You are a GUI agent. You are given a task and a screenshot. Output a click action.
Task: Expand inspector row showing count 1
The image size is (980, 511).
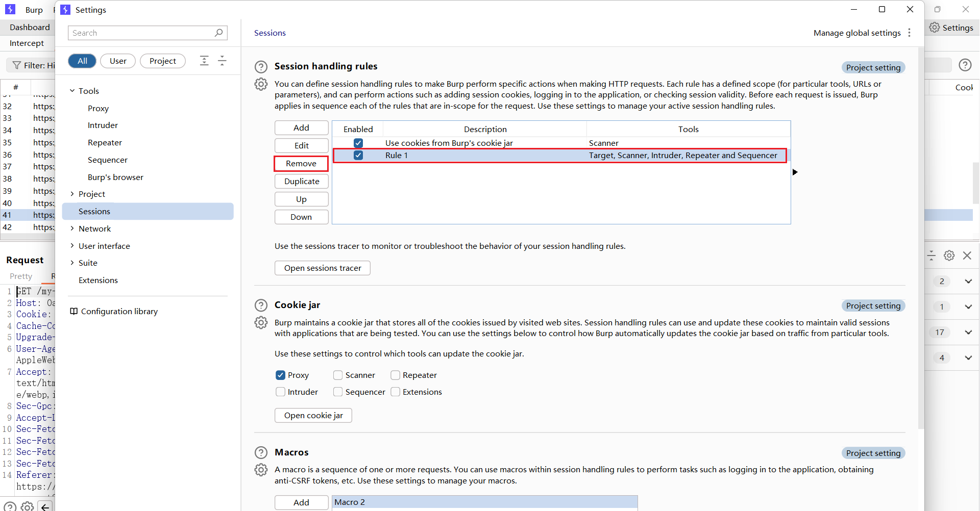(x=968, y=307)
